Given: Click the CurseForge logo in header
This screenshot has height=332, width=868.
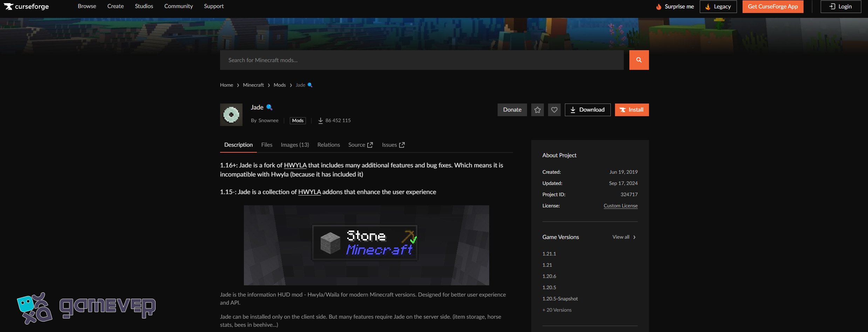Looking at the screenshot, I should pos(26,6).
